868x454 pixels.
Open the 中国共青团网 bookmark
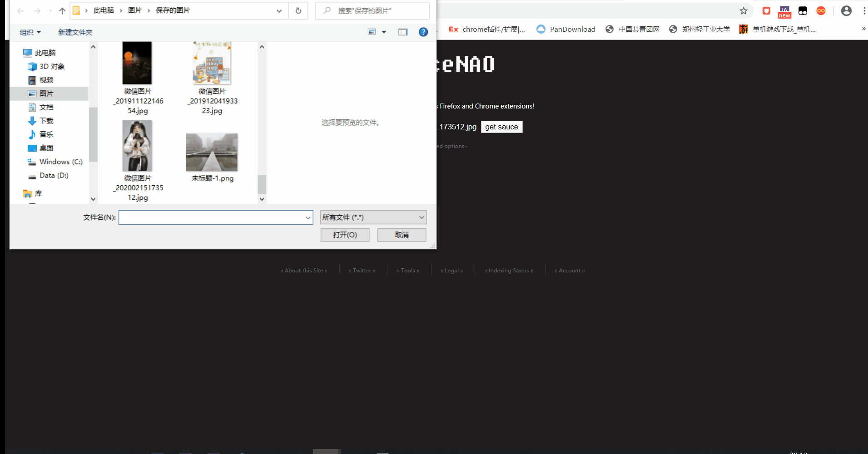(632, 30)
